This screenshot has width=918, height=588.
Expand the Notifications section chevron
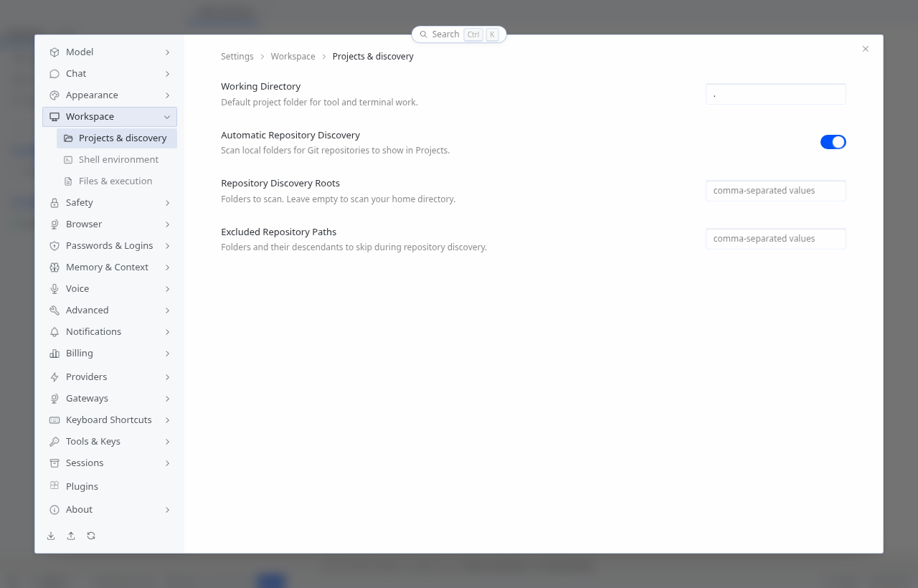(167, 332)
